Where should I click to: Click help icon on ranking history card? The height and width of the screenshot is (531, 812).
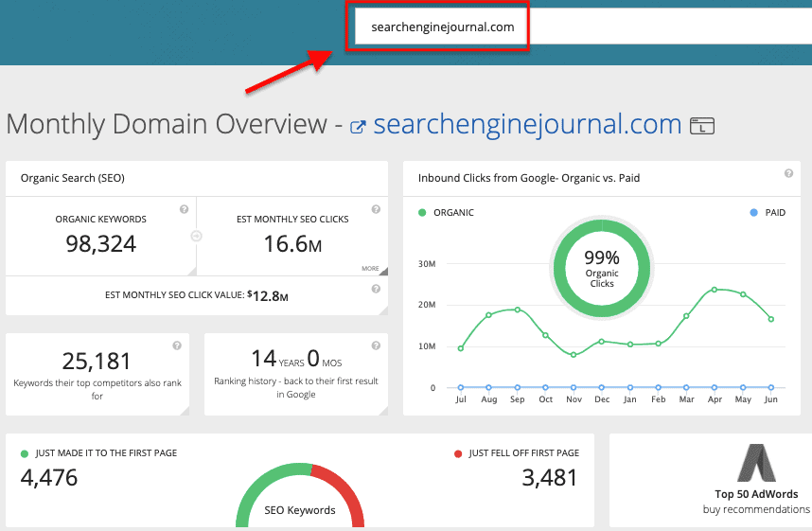(x=376, y=345)
